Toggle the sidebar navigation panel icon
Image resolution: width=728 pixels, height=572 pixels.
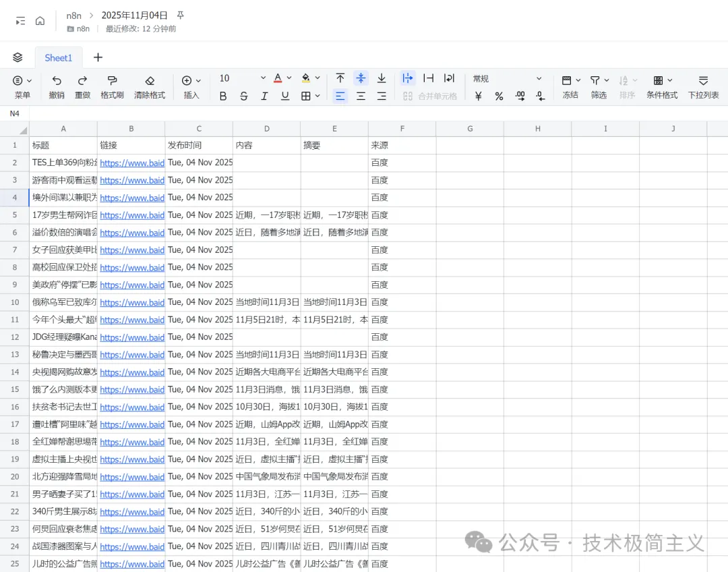pos(20,21)
